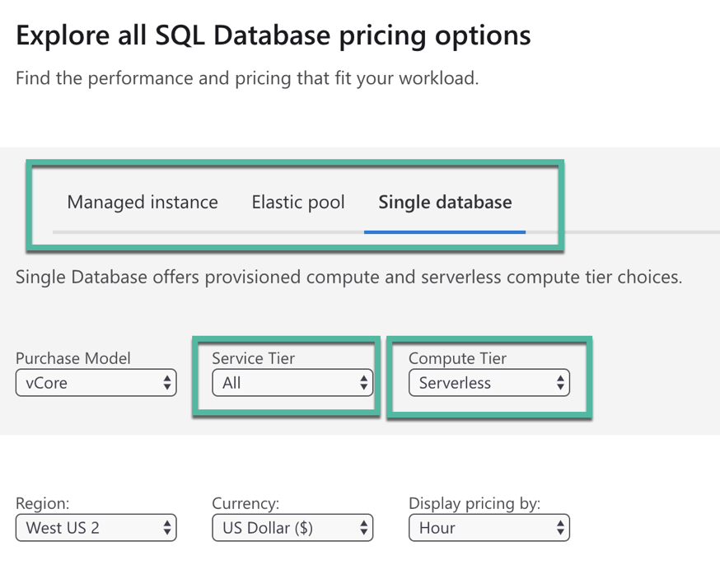720x588 pixels.
Task: Expand the Display pricing by dropdown
Action: pyautogui.click(x=488, y=528)
